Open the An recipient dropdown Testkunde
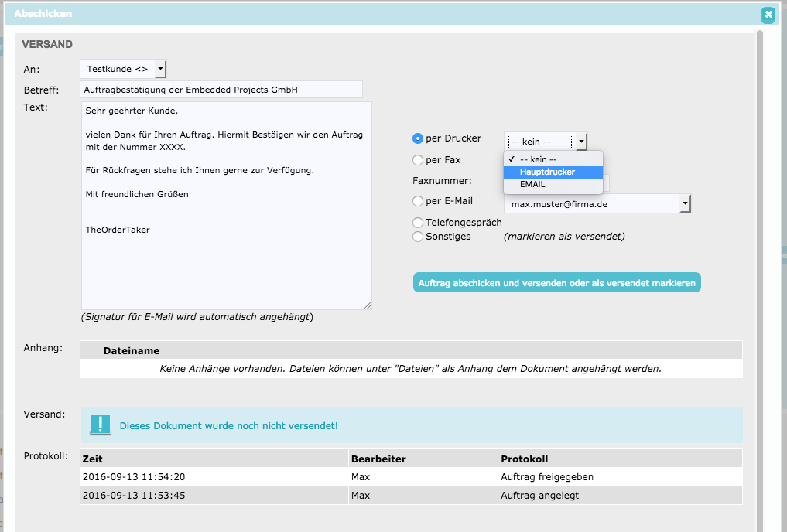The width and height of the screenshot is (787, 532). (123, 70)
